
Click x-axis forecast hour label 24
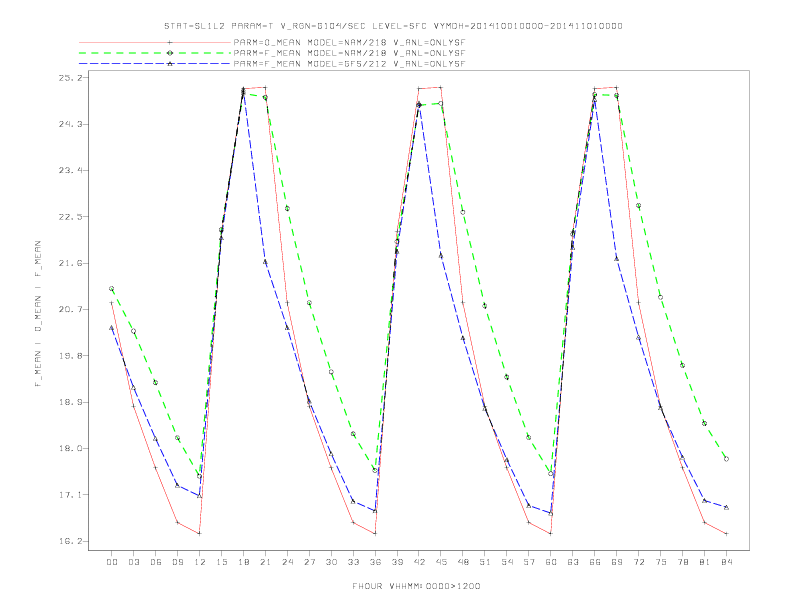click(287, 562)
